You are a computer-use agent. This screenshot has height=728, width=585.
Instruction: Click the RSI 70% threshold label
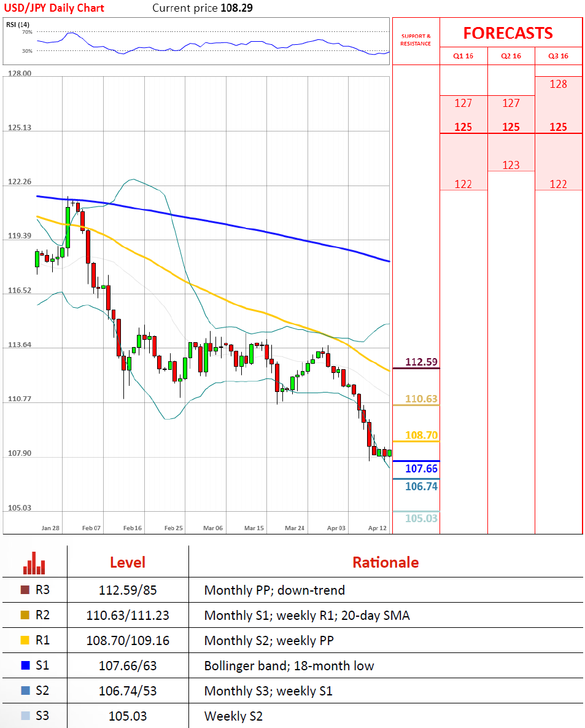(27, 32)
